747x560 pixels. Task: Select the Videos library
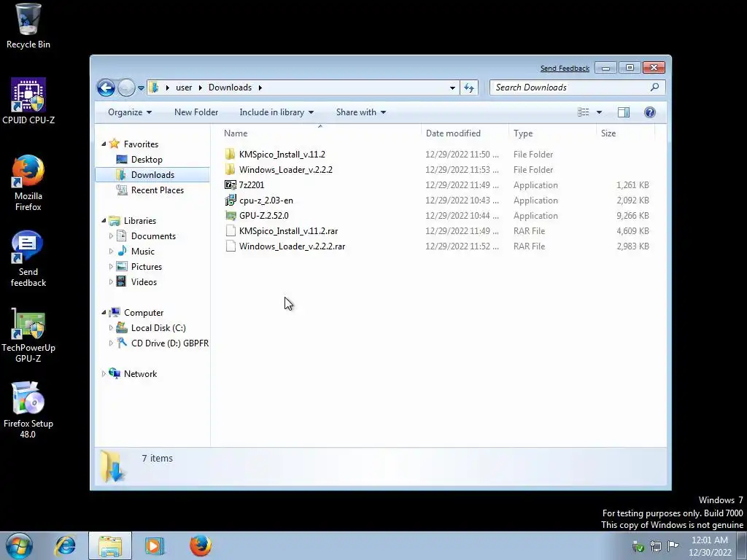point(144,282)
